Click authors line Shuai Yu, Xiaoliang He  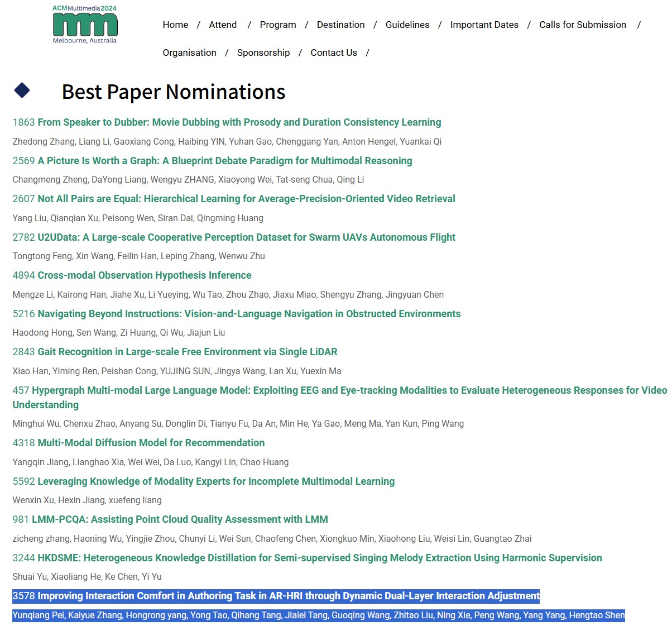pos(87,577)
